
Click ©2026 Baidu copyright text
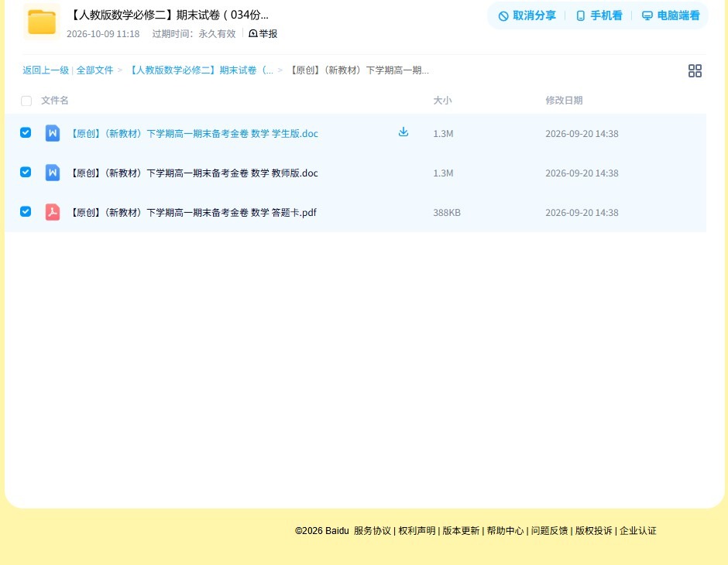(321, 531)
